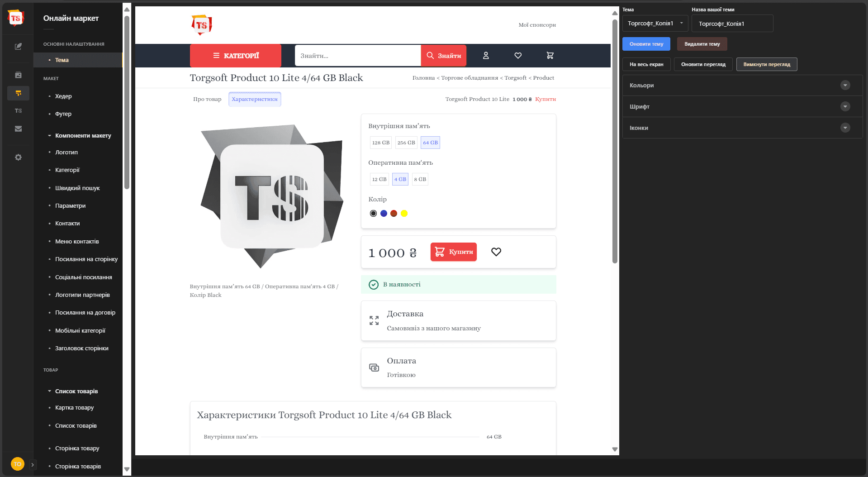This screenshot has width=868, height=477.
Task: Expand sidebar with the chevron arrow button
Action: pos(33,464)
